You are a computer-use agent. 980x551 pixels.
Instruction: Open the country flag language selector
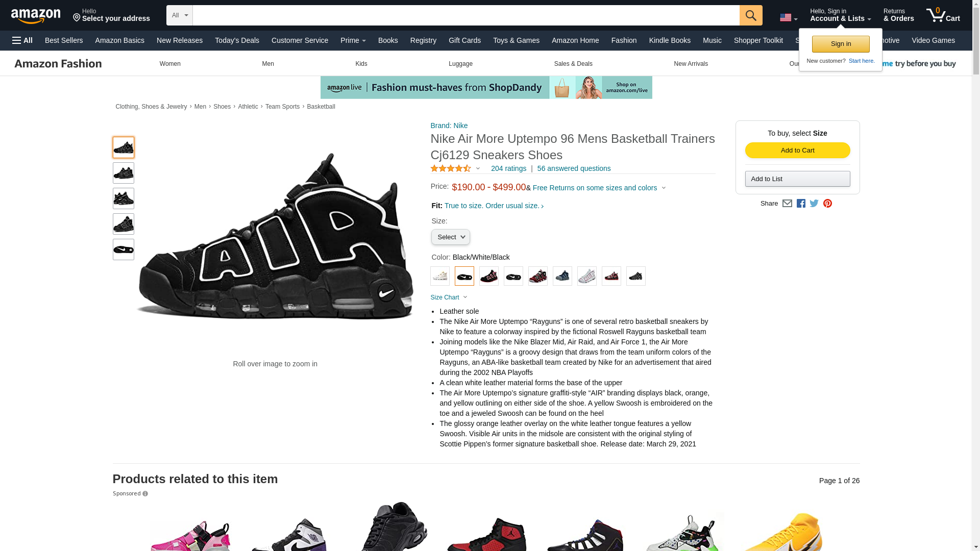pyautogui.click(x=788, y=18)
